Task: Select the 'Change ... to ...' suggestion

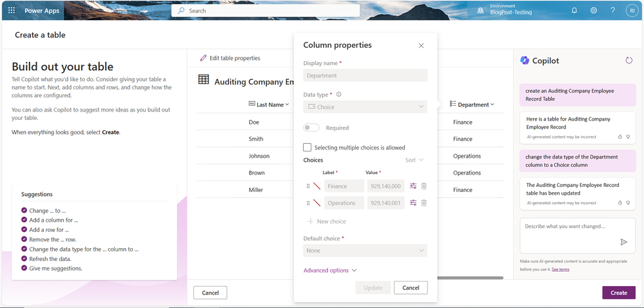Action: point(44,211)
